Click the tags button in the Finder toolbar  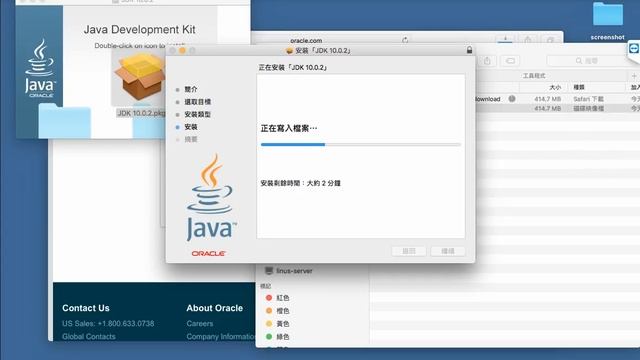(510, 61)
